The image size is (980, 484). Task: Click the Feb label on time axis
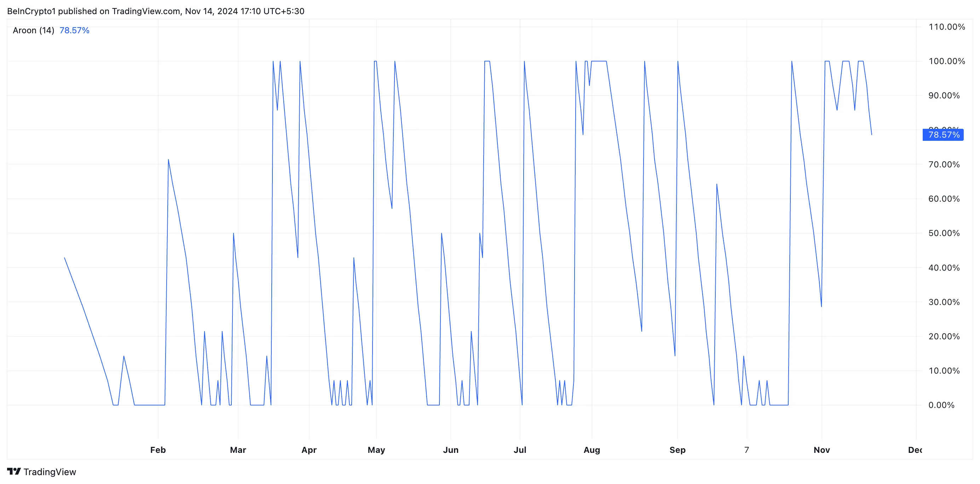(158, 450)
